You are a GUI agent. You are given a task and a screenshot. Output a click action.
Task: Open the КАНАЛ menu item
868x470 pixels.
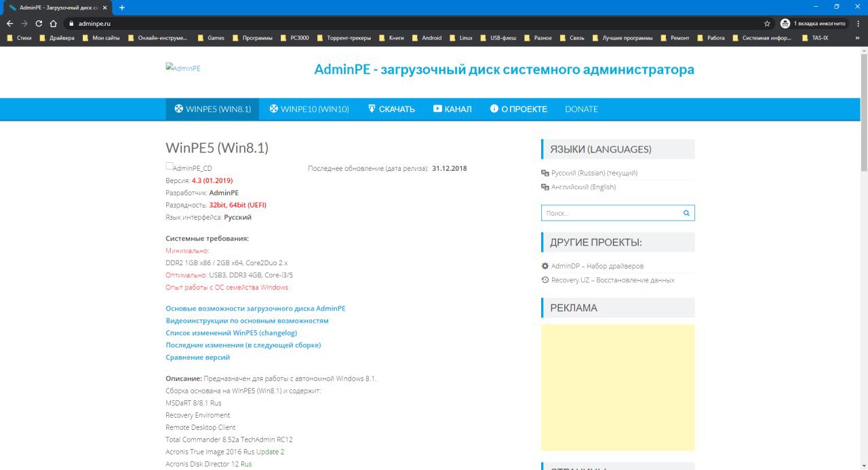(452, 109)
